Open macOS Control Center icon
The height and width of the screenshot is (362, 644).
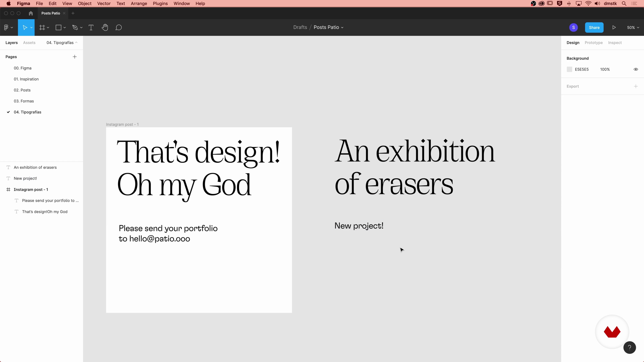[634, 4]
